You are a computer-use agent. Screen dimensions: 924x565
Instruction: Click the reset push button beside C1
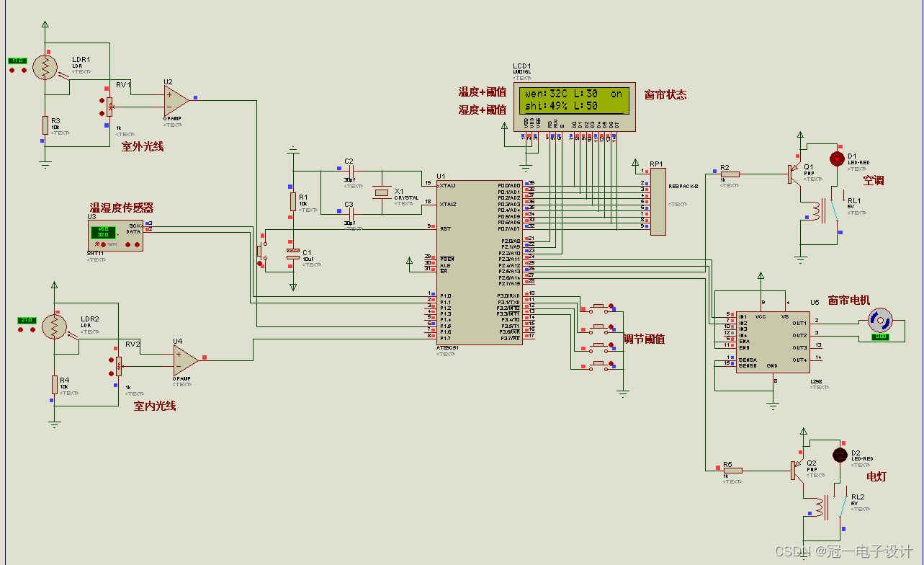coord(261,253)
